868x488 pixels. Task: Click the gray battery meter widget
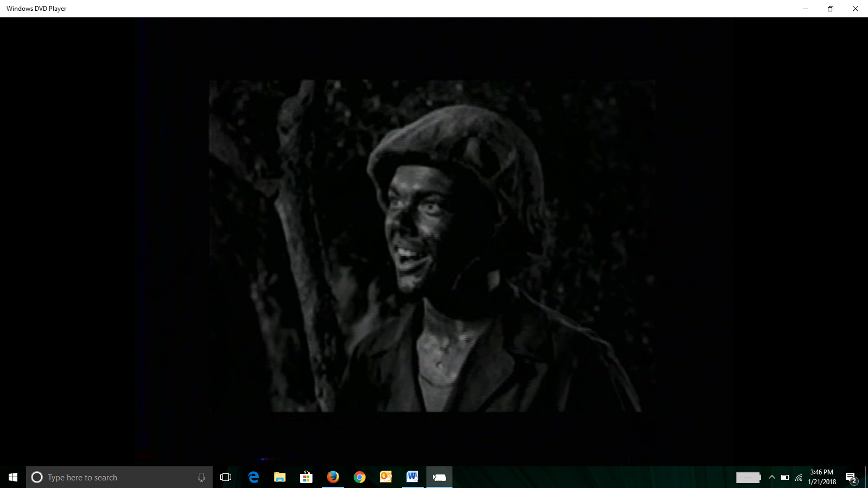coord(749,478)
